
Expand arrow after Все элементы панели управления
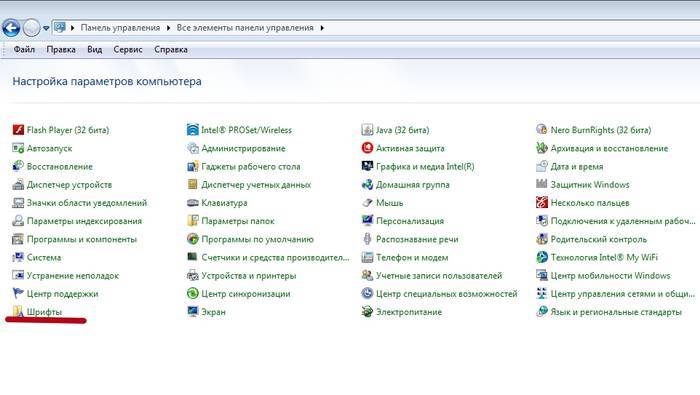322,28
